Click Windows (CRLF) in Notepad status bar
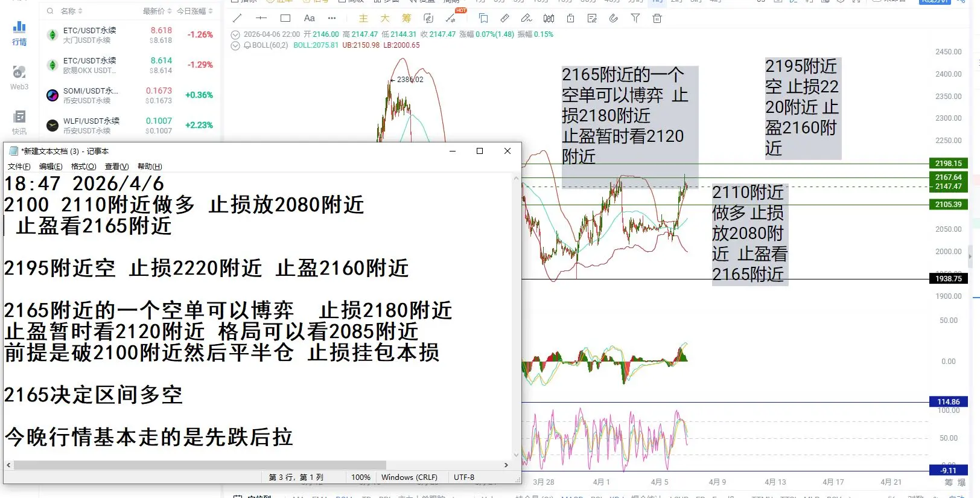This screenshot has width=980, height=498. [x=409, y=477]
